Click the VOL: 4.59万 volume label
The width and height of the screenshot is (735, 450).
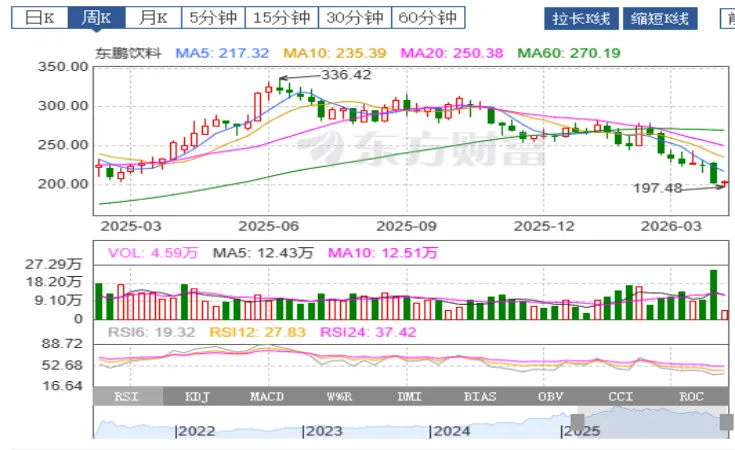point(153,253)
